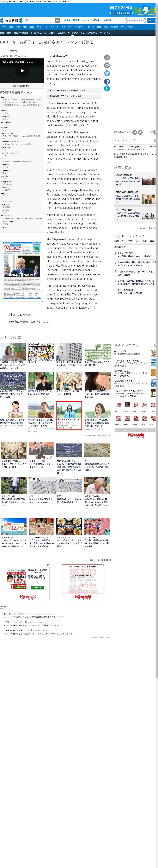
Task: Click previous arrow in Foresight ad carousel
Action: point(125,430)
